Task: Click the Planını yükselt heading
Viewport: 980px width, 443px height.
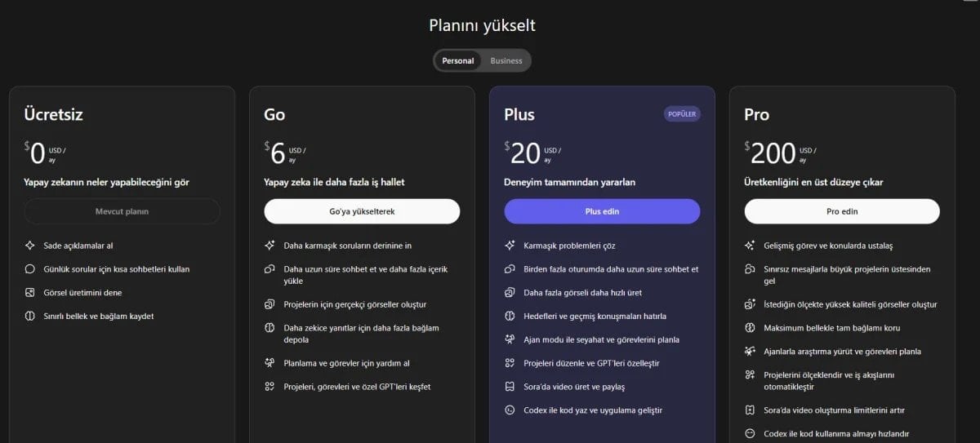Action: click(x=482, y=25)
